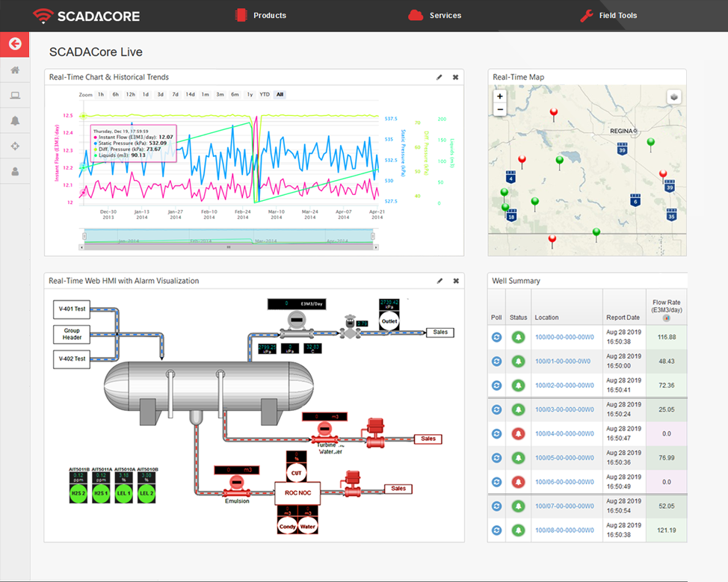Select the crosshair tracking icon in sidebar
728x582 pixels.
(15, 146)
